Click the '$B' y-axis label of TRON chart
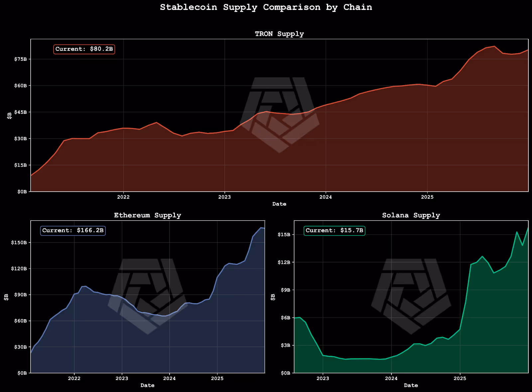This screenshot has height=392, width=532. coord(9,116)
